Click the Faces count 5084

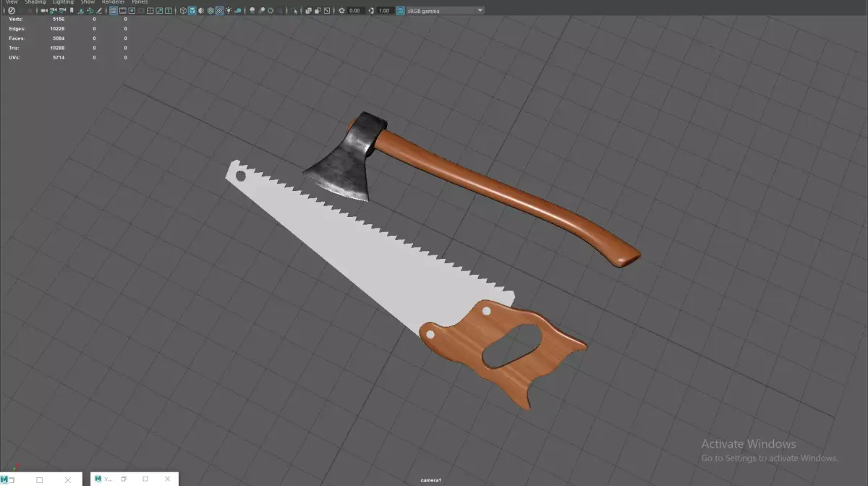point(59,38)
